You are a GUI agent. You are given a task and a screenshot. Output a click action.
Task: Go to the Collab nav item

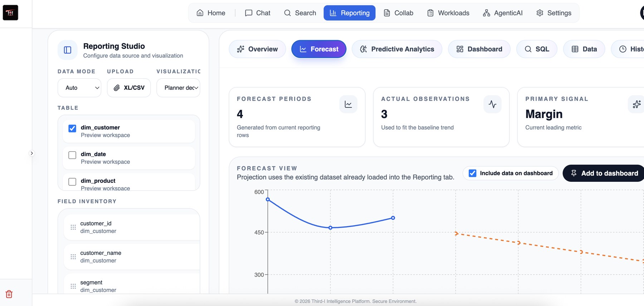398,13
